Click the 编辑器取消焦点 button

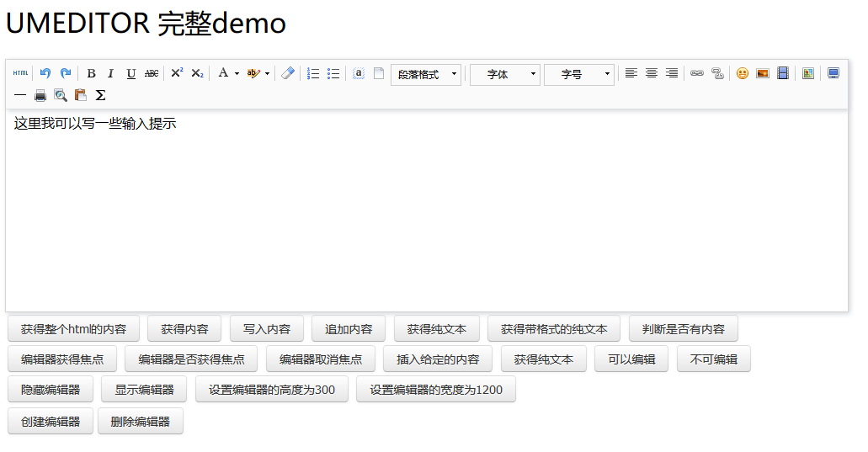coord(321,359)
